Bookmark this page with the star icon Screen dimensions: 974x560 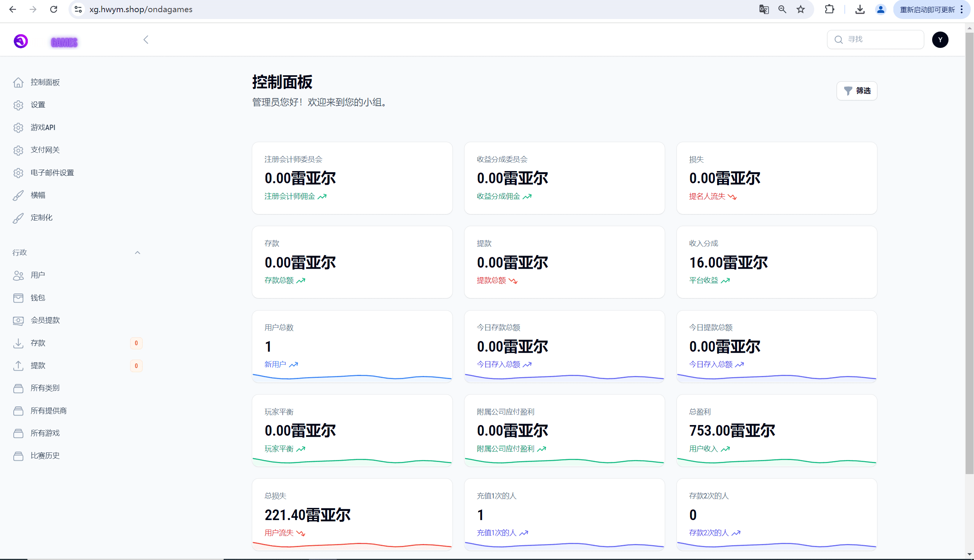[801, 9]
